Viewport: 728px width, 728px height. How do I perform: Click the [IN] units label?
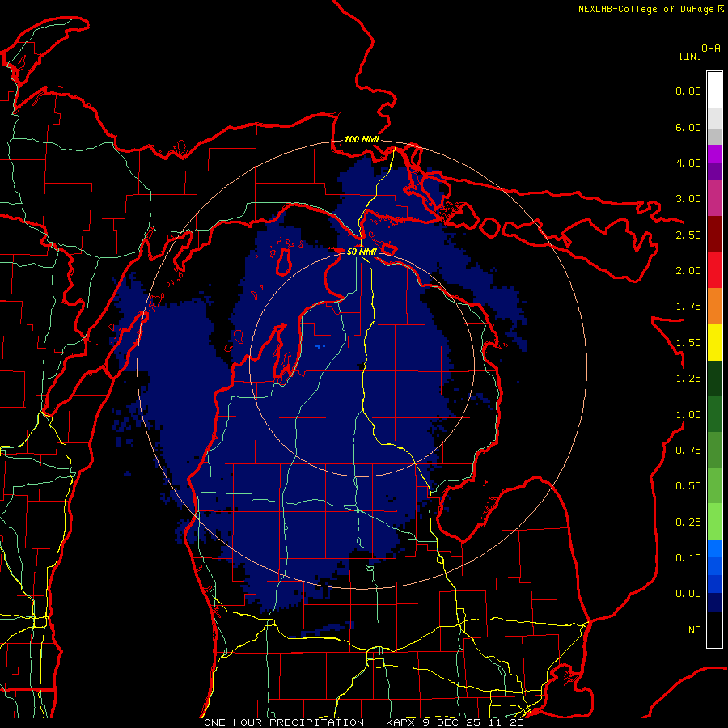tap(690, 56)
